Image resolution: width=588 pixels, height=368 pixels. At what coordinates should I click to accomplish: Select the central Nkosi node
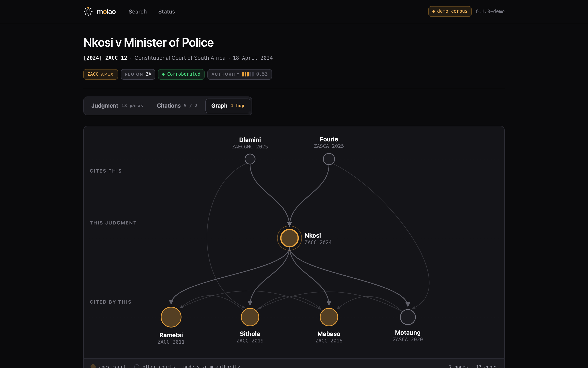(x=289, y=238)
